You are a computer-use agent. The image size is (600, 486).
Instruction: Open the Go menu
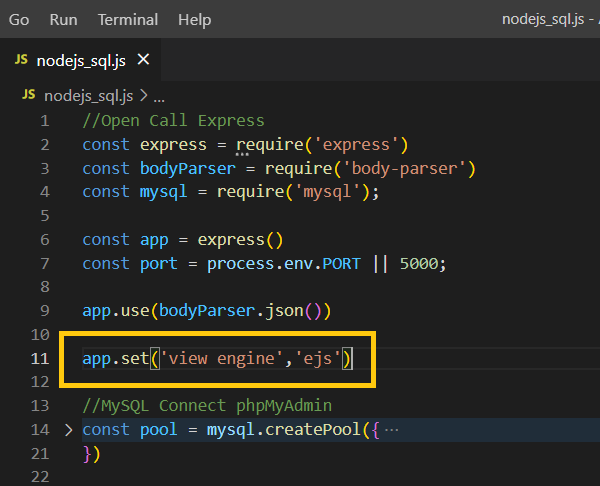19,19
